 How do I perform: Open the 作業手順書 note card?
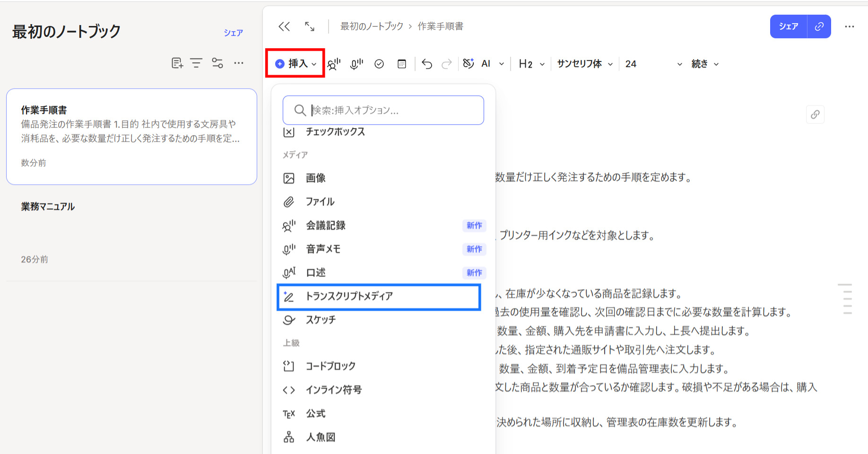coord(131,137)
